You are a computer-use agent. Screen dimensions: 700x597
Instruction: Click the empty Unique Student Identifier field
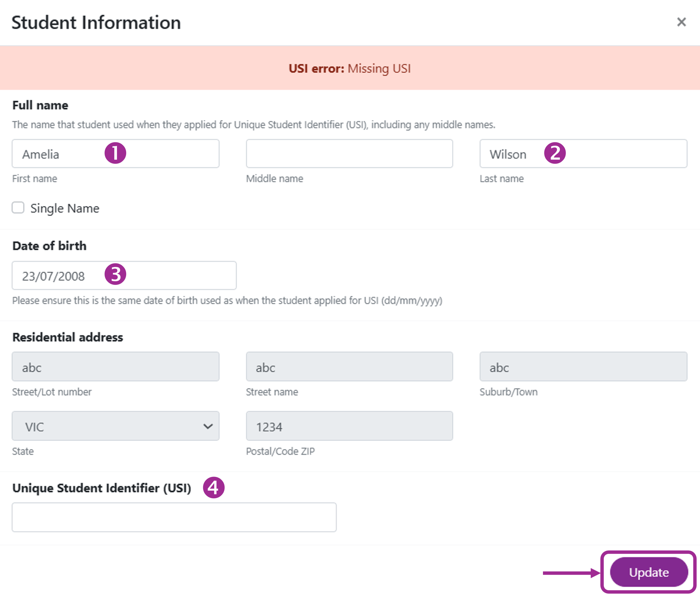(174, 516)
